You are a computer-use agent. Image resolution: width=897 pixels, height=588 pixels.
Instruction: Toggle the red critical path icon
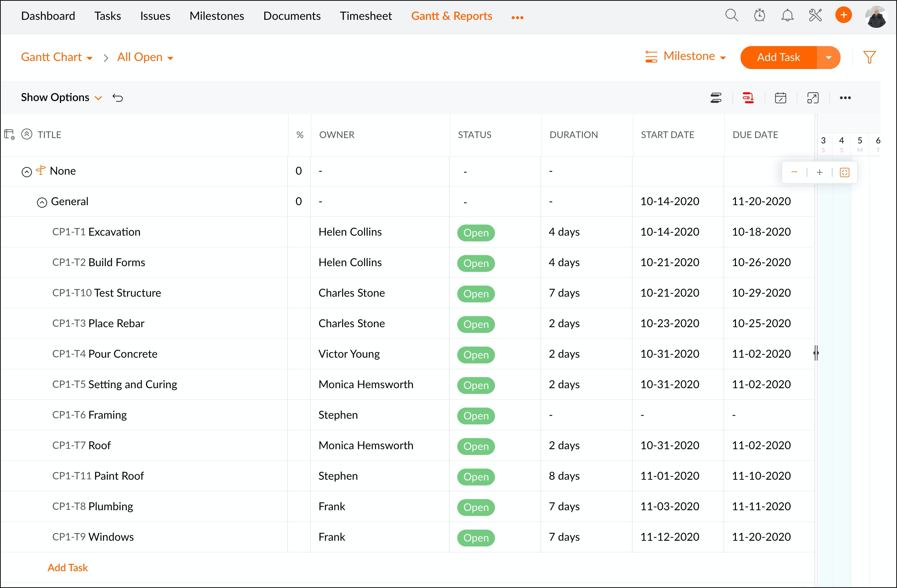tap(748, 98)
